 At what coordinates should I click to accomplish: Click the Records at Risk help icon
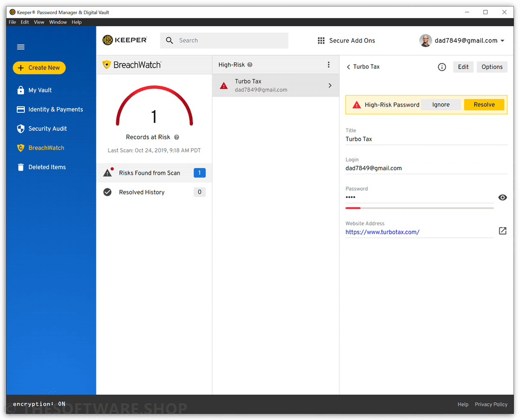(x=177, y=137)
